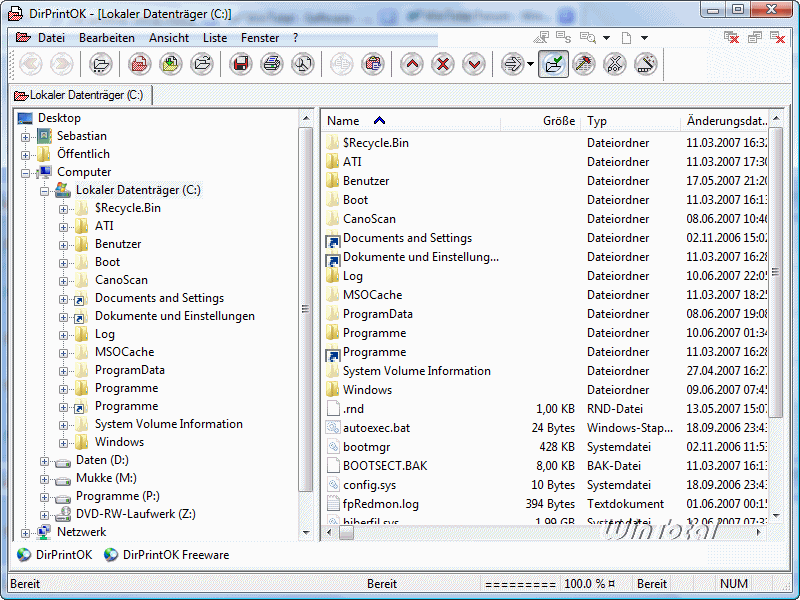Viewport: 800px width, 600px height.
Task: Sort the list by the Name column header
Action: click(x=411, y=121)
